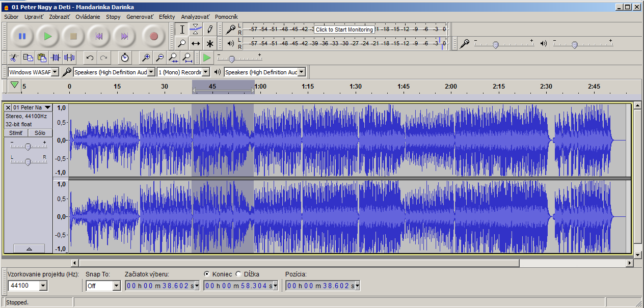Open the Upraviť menu
The width and height of the screenshot is (644, 308).
coord(34,17)
